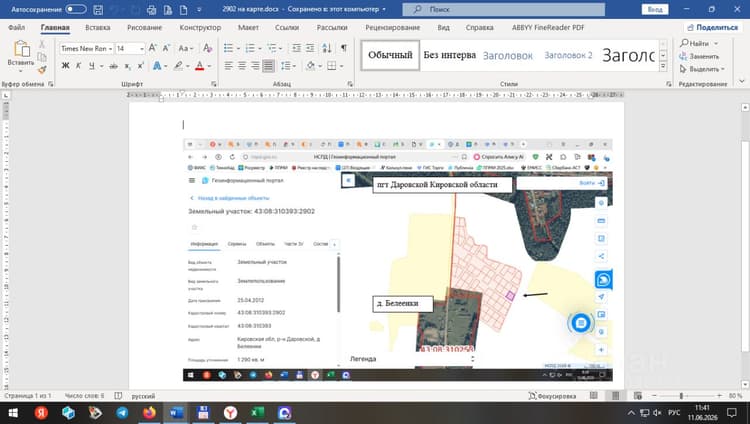750x424 pixels.
Task: Apply strikethrough to the text
Action: point(113,66)
